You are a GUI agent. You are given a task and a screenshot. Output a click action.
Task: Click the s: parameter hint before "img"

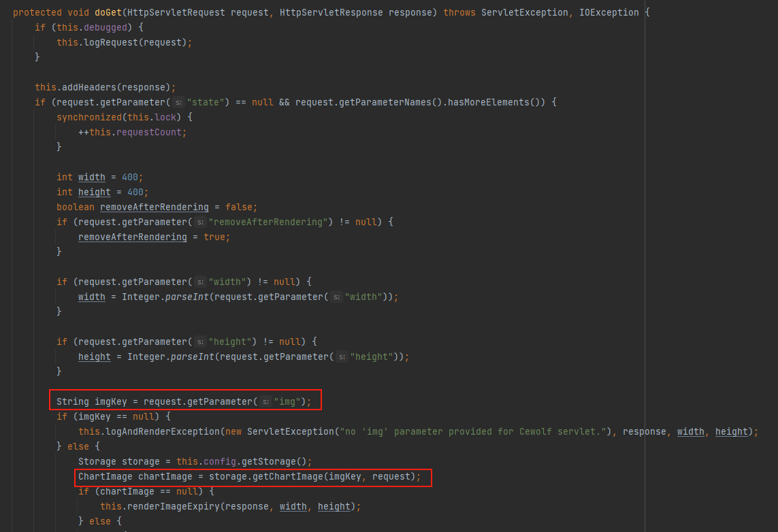266,402
